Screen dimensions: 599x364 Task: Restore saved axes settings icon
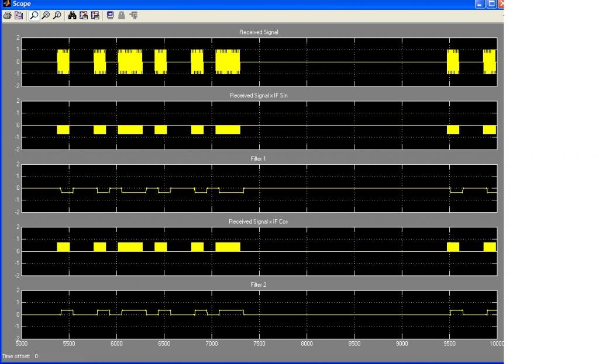point(95,16)
